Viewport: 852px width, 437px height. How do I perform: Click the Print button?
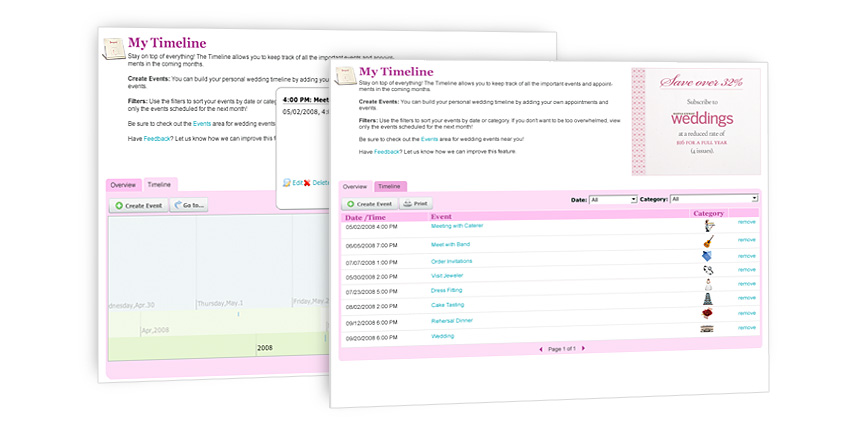click(416, 203)
